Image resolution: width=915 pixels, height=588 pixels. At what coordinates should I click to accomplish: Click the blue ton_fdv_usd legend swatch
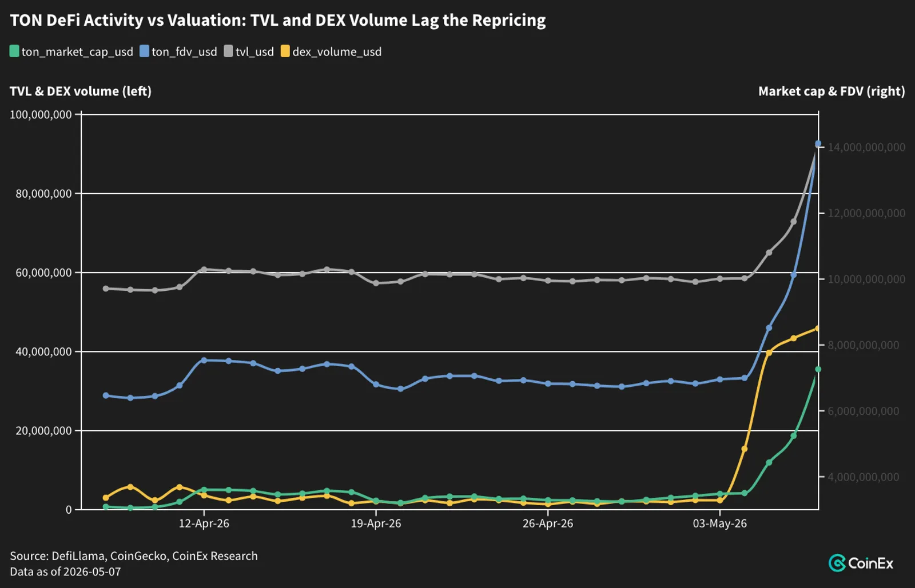[145, 51]
